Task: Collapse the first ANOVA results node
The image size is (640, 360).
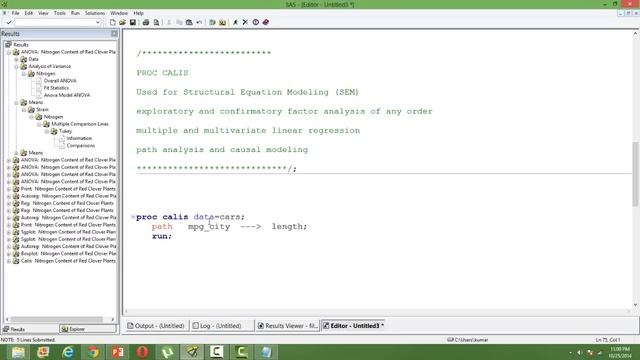Action: (9, 52)
